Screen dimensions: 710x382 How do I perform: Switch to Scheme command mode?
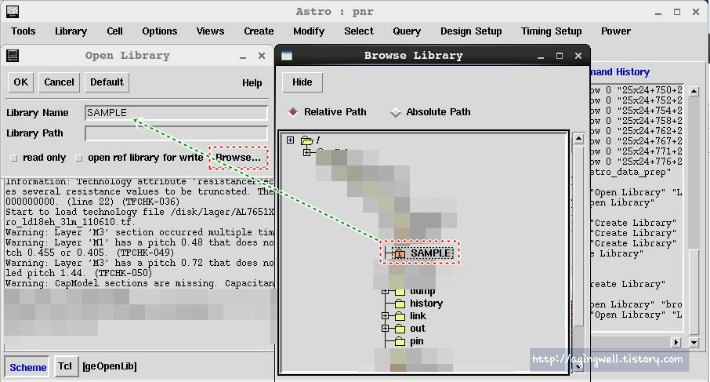pyautogui.click(x=28, y=368)
